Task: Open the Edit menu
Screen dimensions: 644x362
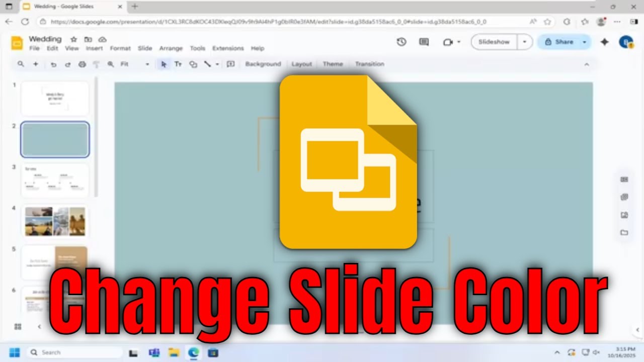Action: click(x=52, y=48)
